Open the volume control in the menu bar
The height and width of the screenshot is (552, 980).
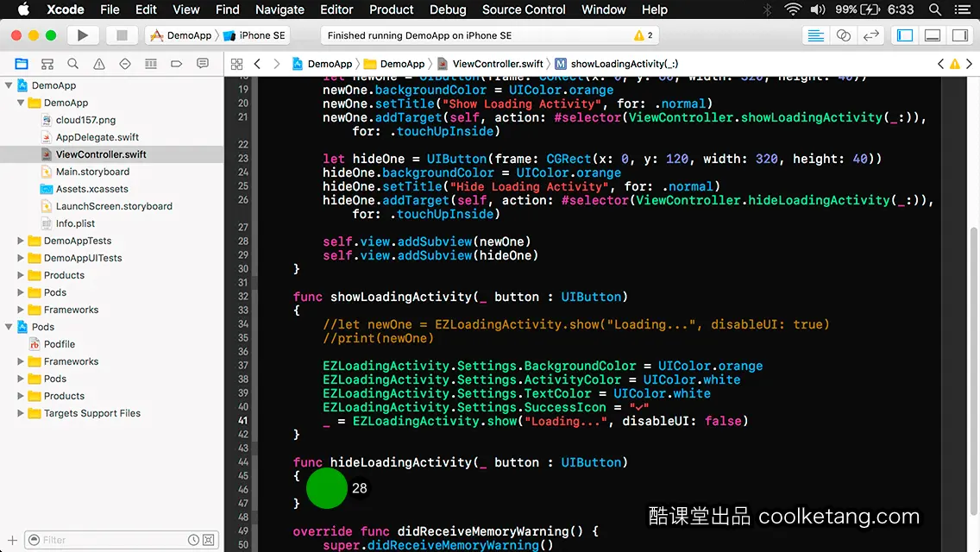(x=818, y=9)
